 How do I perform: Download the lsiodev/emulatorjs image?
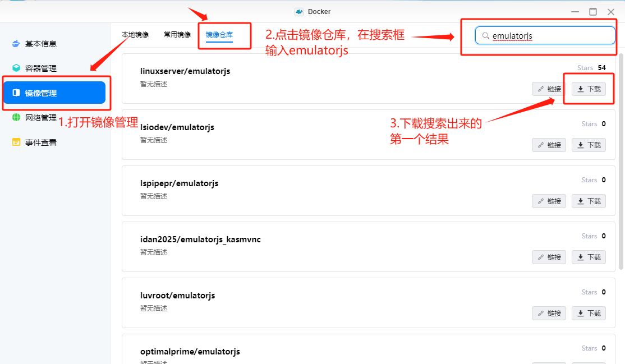point(589,145)
